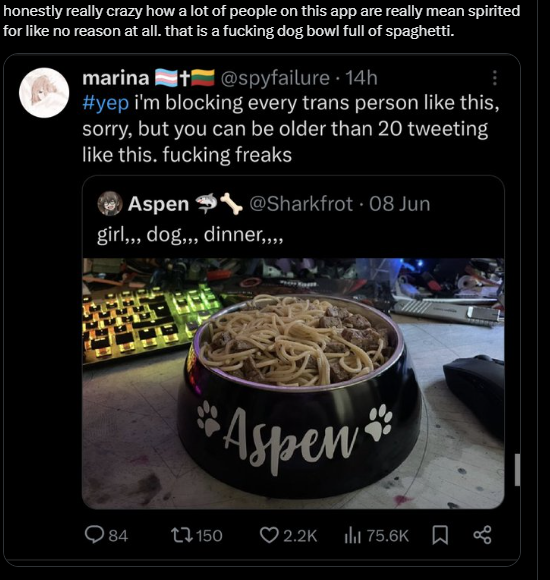Open the @Sharkfrot handle
550x580 pixels.
[x=301, y=204]
